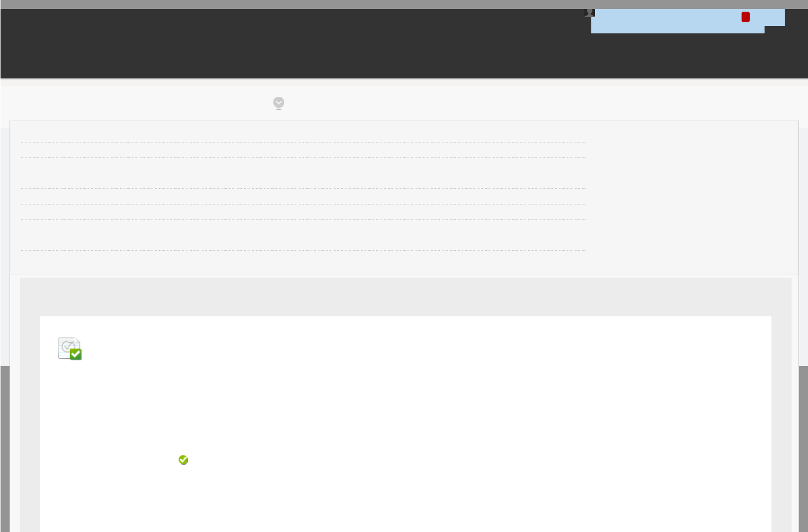808x532 pixels.
Task: Click inside the white content panel
Action: pos(405,424)
